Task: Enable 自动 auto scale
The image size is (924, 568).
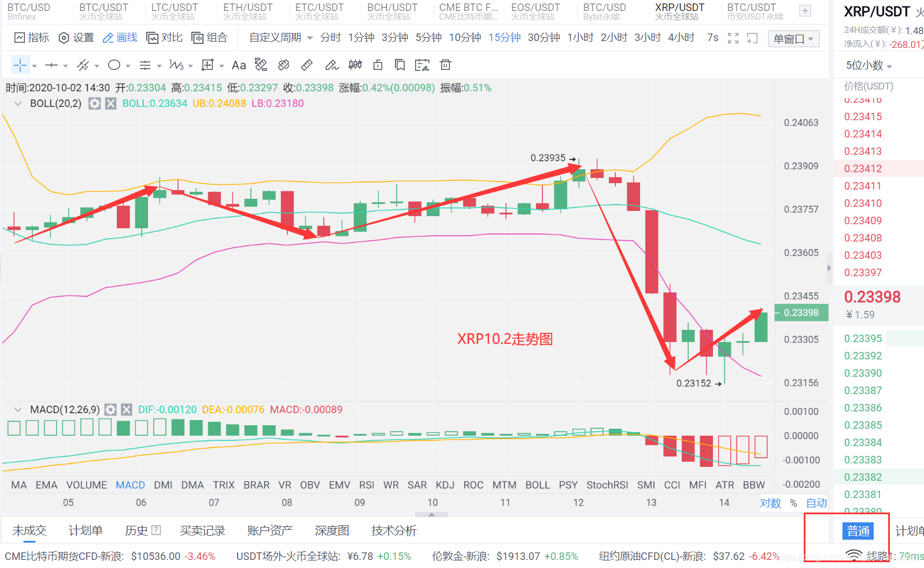Action: point(816,503)
